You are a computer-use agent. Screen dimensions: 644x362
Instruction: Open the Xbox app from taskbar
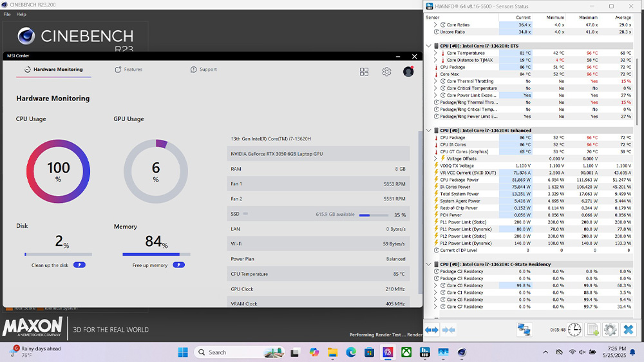(x=406, y=352)
